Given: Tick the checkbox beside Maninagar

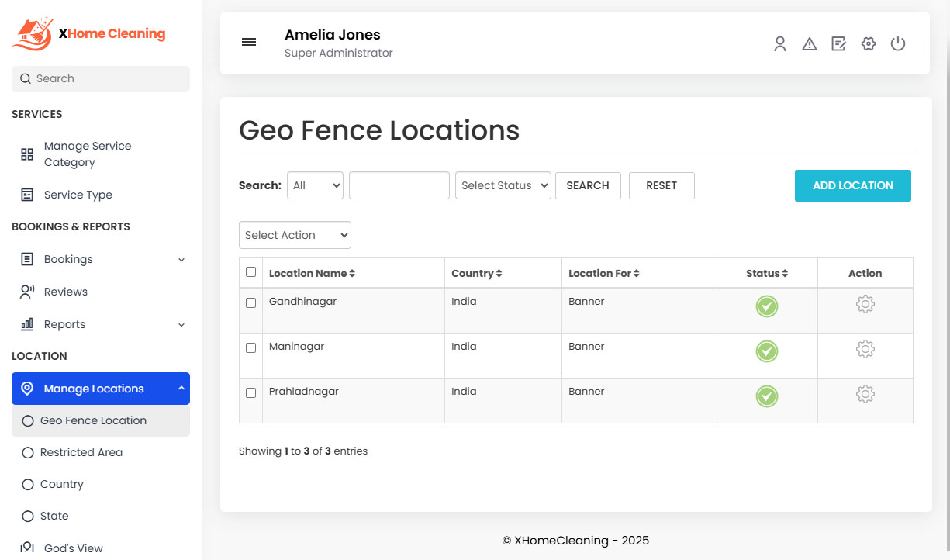Looking at the screenshot, I should point(250,347).
